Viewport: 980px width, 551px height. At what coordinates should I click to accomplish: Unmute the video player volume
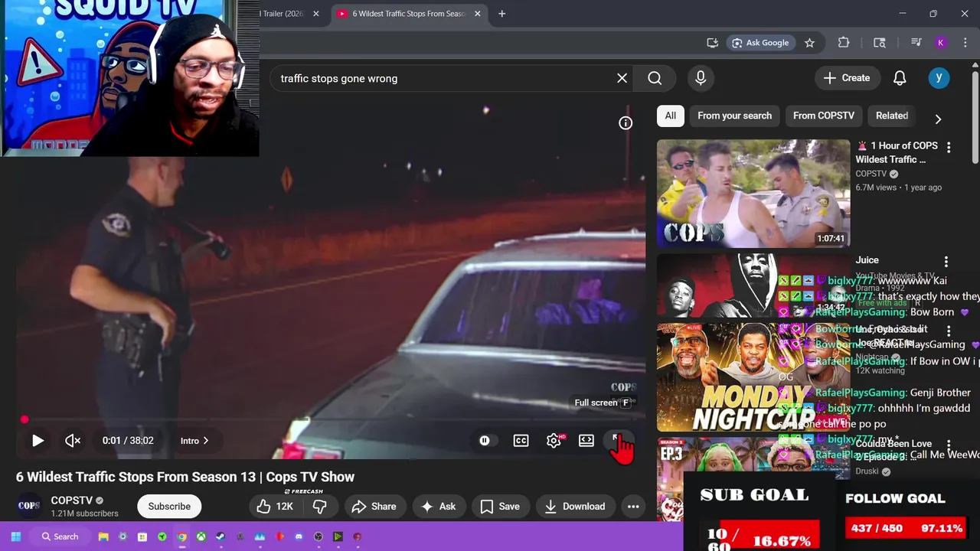73,441
